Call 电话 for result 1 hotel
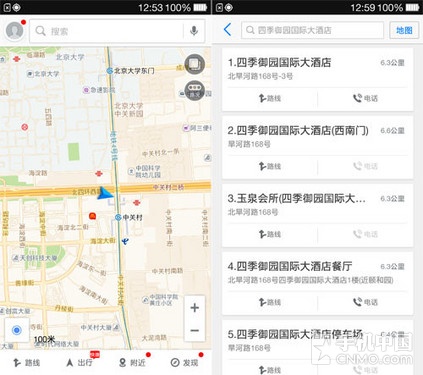This screenshot has height=375, width=423. pos(365,98)
